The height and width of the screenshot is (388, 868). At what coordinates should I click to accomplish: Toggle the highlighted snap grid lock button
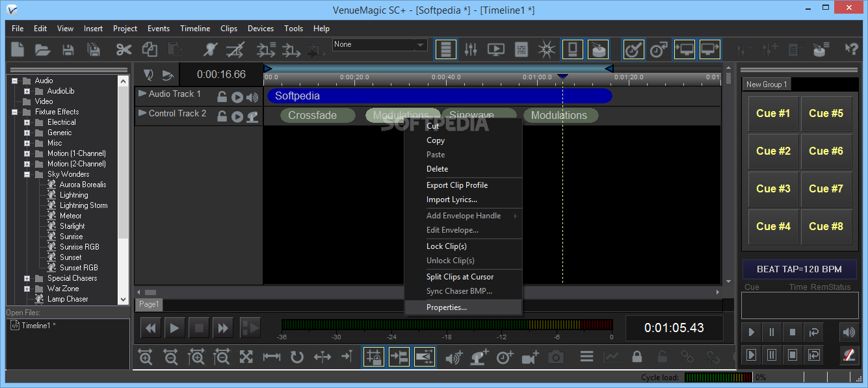point(374,357)
